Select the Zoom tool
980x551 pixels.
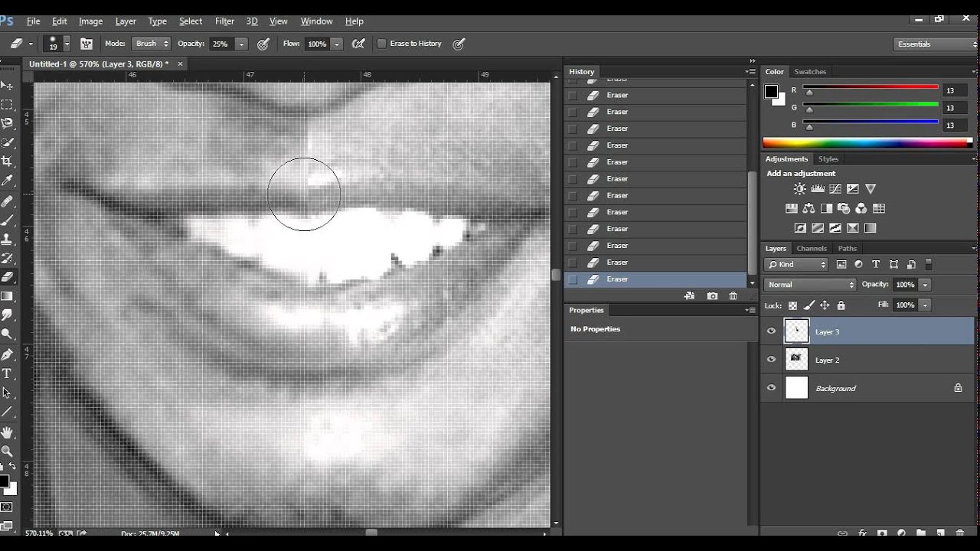click(x=7, y=451)
